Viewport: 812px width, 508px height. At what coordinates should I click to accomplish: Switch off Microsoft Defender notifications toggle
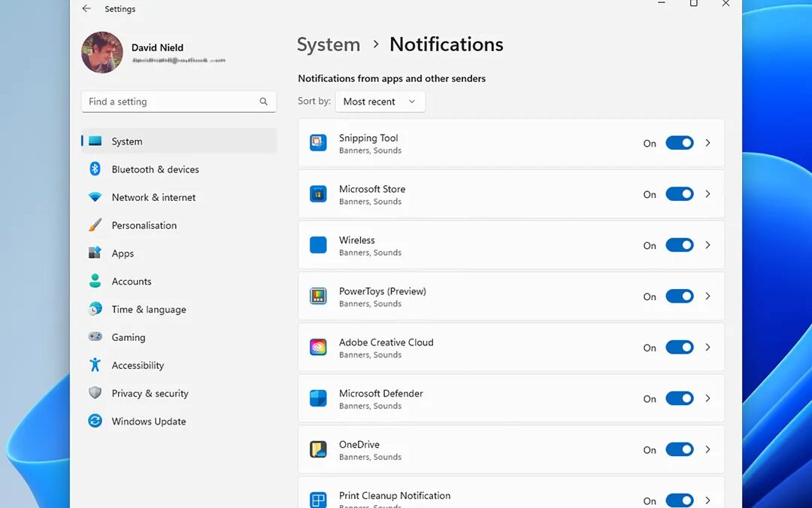coord(679,399)
